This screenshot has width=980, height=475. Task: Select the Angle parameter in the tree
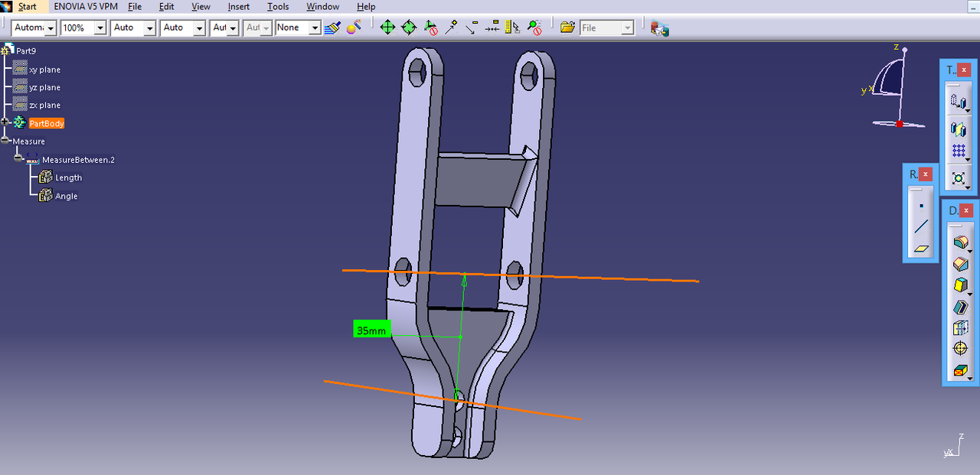tap(66, 196)
